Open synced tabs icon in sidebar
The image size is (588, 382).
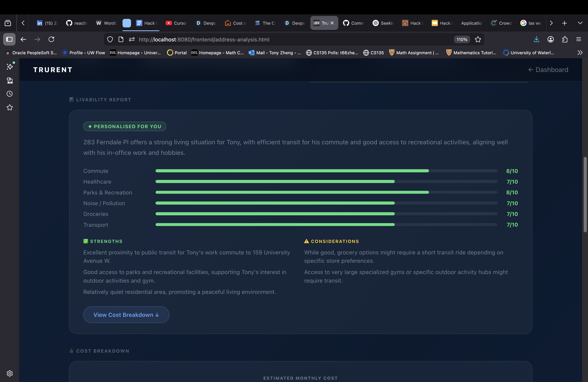click(x=10, y=80)
